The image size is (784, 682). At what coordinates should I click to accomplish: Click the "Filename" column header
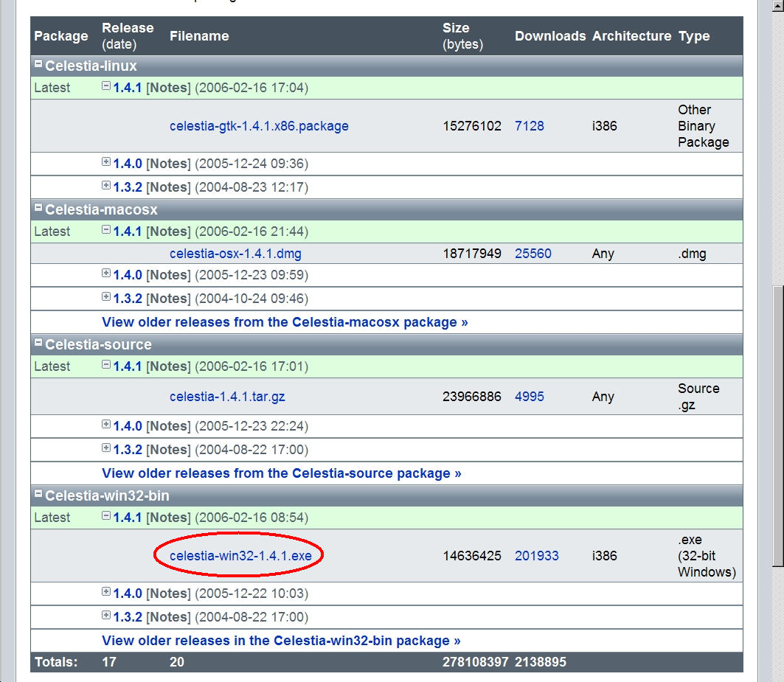(x=199, y=36)
